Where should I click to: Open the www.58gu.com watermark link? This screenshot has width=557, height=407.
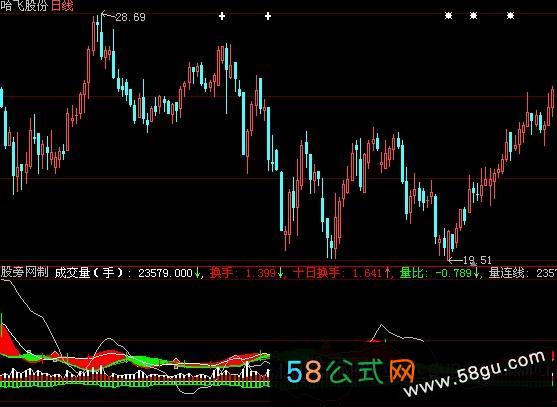(x=475, y=374)
